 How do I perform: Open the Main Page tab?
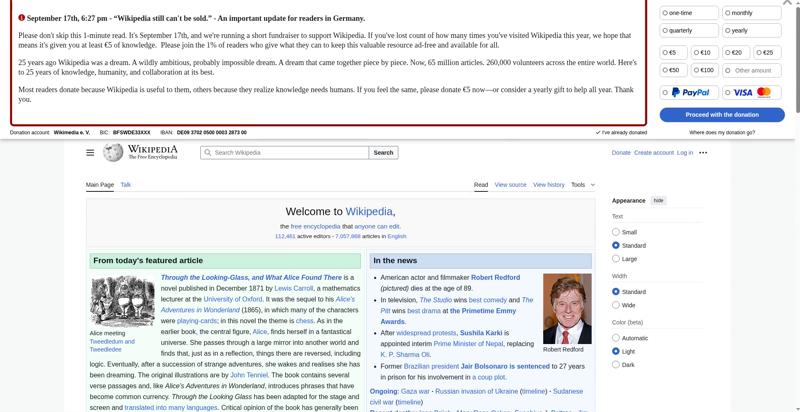(x=99, y=185)
